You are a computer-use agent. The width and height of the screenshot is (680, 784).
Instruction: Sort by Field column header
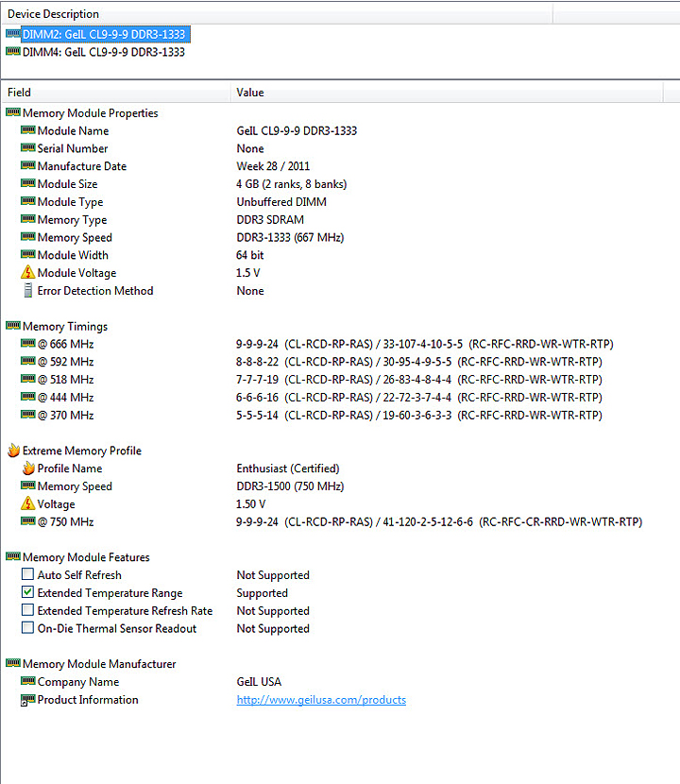click(116, 93)
